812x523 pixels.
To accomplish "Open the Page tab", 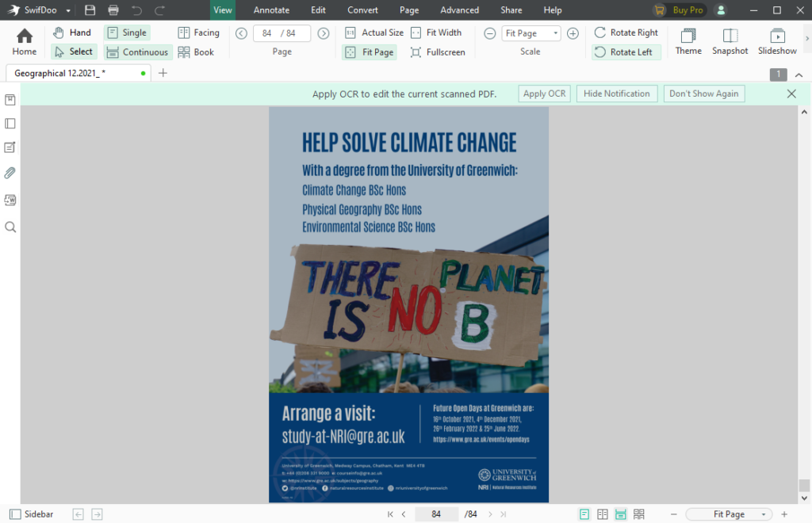I will [409, 10].
